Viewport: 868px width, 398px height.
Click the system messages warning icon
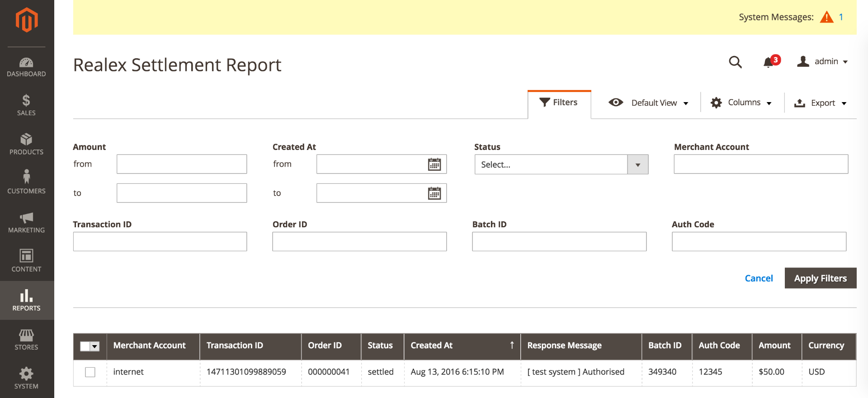pos(826,17)
